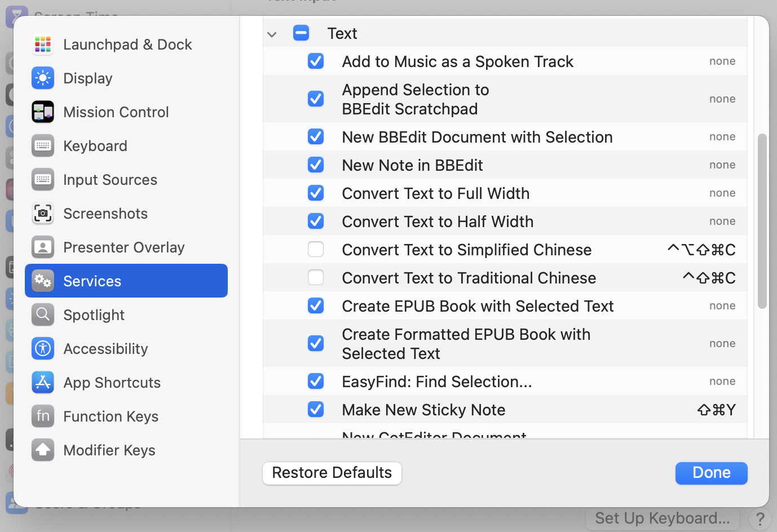
Task: Click the Launchpad & Dock icon
Action: tap(43, 45)
